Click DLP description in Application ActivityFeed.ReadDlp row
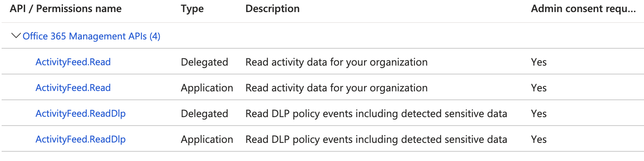Screen dimensions: 644x161 point(376,139)
